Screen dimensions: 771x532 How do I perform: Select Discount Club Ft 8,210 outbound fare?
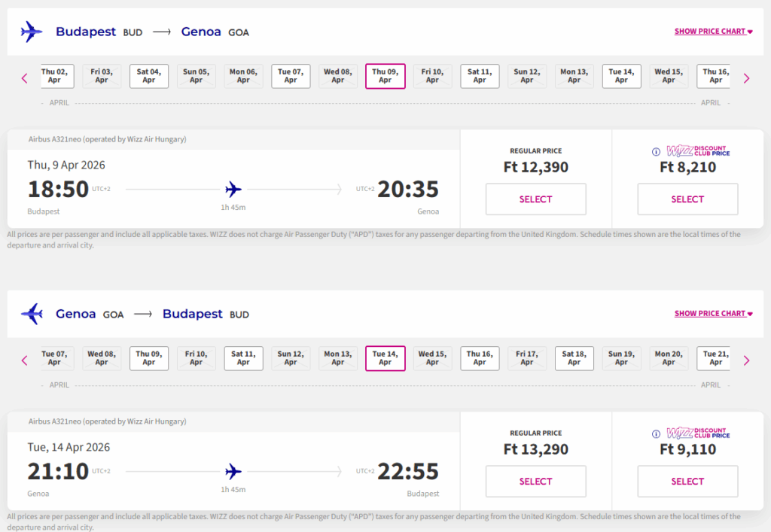(687, 199)
